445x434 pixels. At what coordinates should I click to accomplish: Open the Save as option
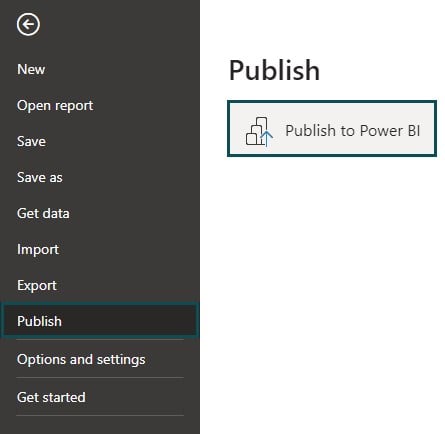point(40,177)
